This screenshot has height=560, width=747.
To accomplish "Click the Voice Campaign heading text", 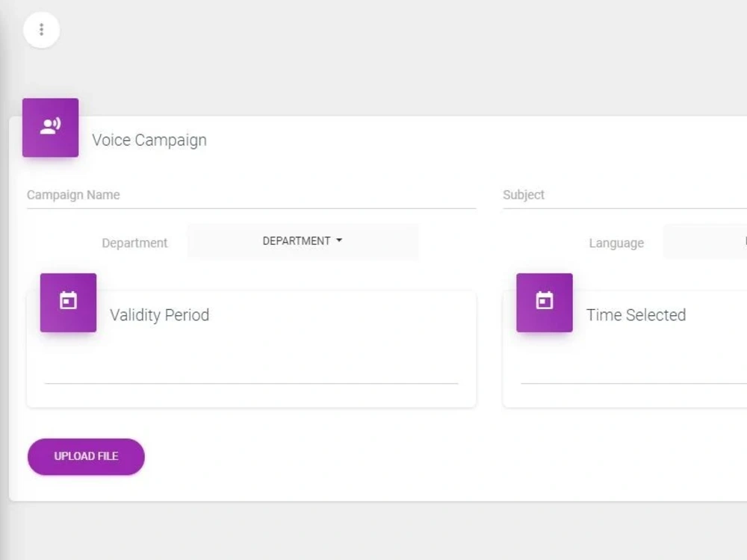I will coord(149,140).
